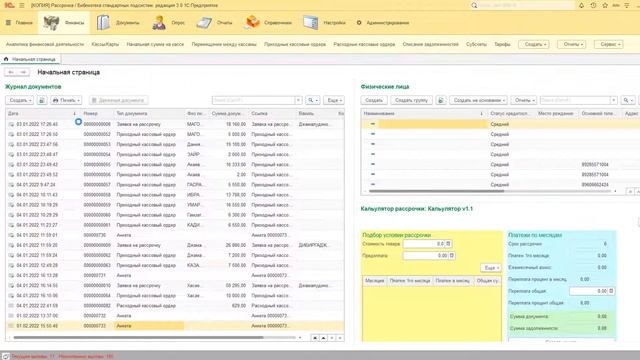Open the calculator icon beside Предоплата
This screenshot has width=640, height=360.
click(x=452, y=256)
